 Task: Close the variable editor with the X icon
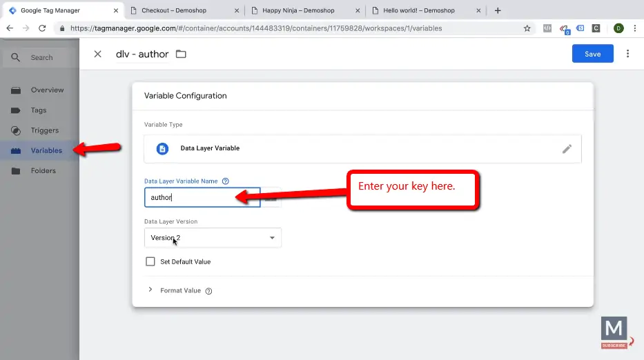(97, 54)
